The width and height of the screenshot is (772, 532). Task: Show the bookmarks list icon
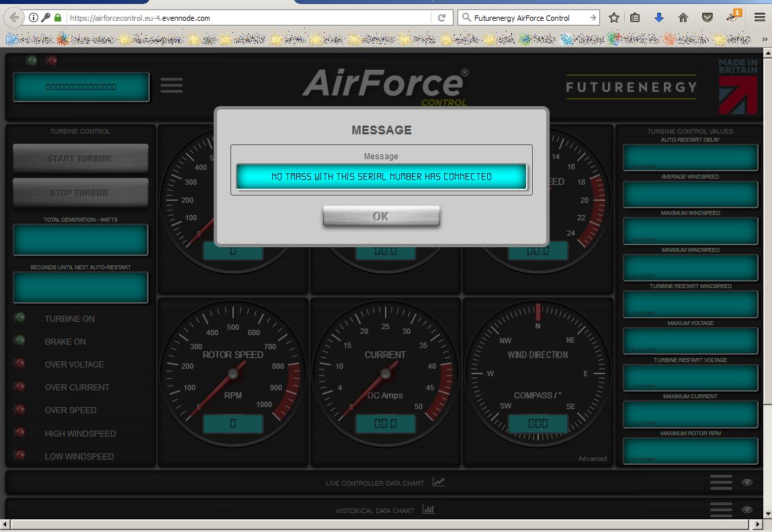(635, 17)
